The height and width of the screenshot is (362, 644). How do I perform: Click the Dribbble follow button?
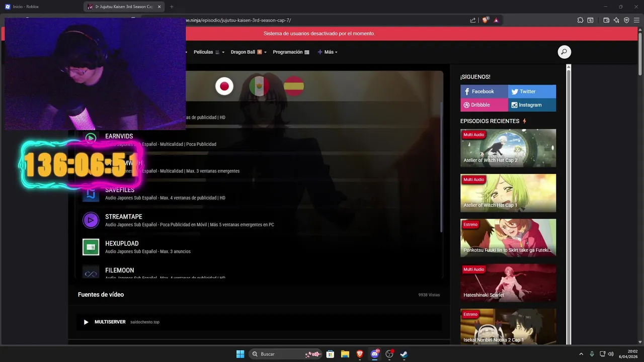tap(484, 105)
